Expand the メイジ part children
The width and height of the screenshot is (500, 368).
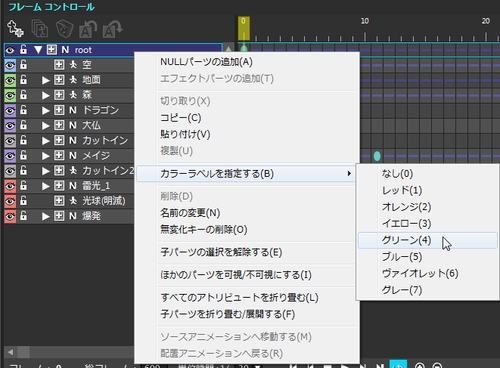click(x=46, y=156)
